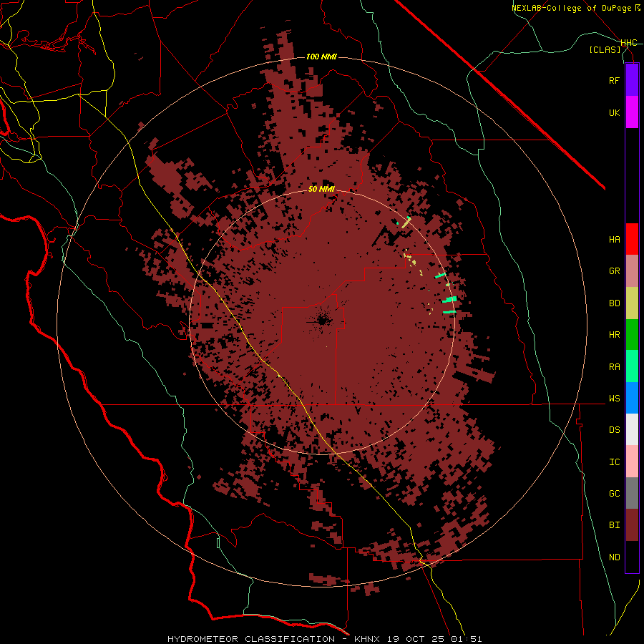Click the radar site center point
The height and width of the screenshot is (644, 644).
pos(322,321)
